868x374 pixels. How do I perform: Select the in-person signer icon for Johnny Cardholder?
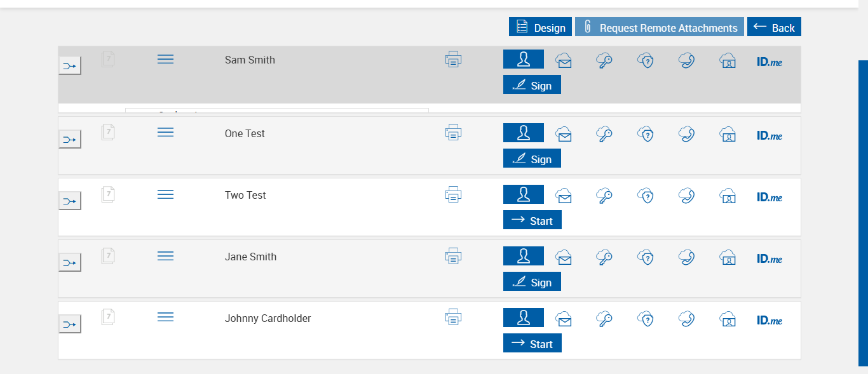[524, 318]
